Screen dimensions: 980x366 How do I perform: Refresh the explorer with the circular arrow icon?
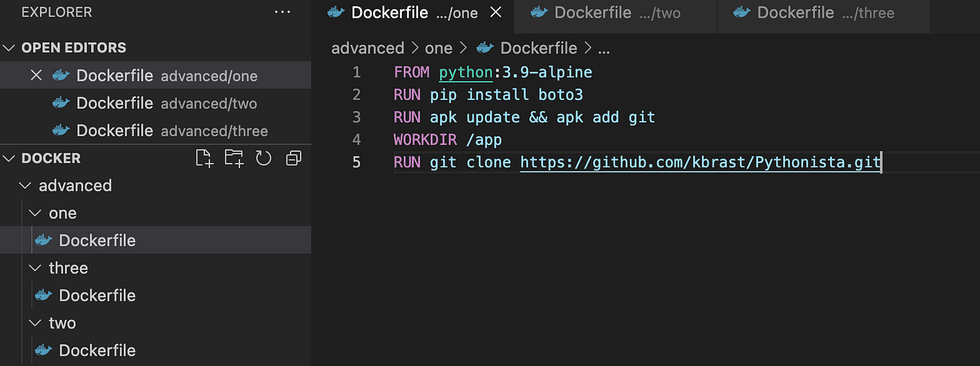coord(263,158)
